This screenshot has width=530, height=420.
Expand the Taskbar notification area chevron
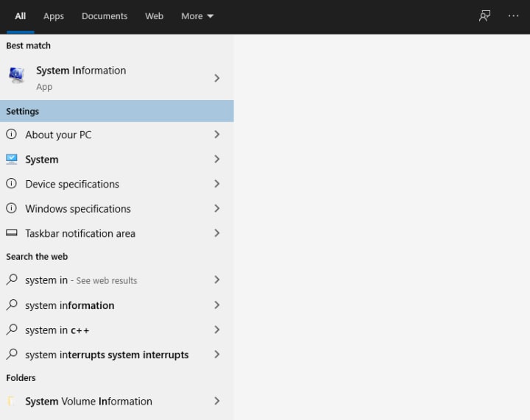[216, 233]
